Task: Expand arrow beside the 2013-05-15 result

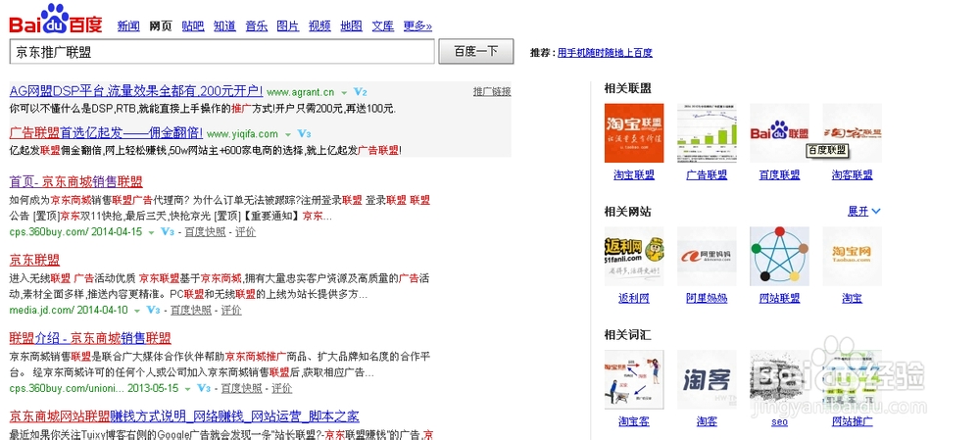Action: coord(187,389)
